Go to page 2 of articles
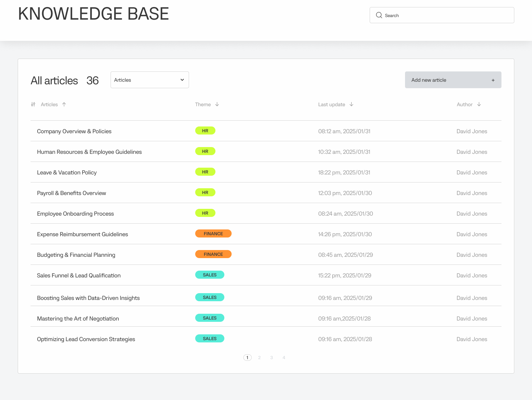Image resolution: width=532 pixels, height=400 pixels. (259, 358)
